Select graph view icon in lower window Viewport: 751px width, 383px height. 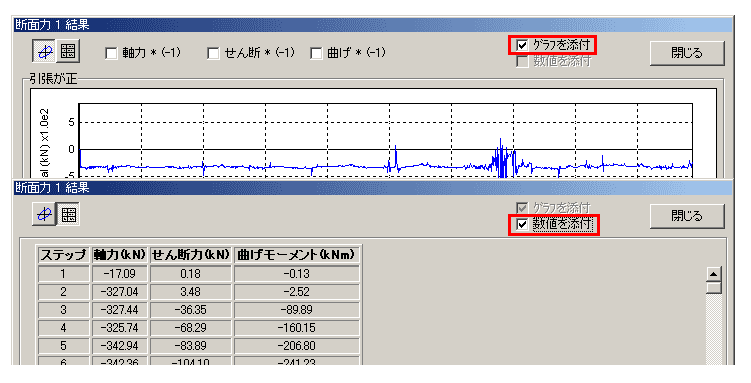(44, 214)
